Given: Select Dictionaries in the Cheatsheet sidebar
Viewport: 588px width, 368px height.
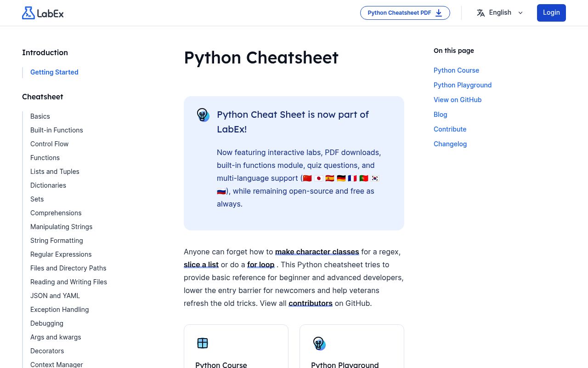Looking at the screenshot, I should 48,185.
